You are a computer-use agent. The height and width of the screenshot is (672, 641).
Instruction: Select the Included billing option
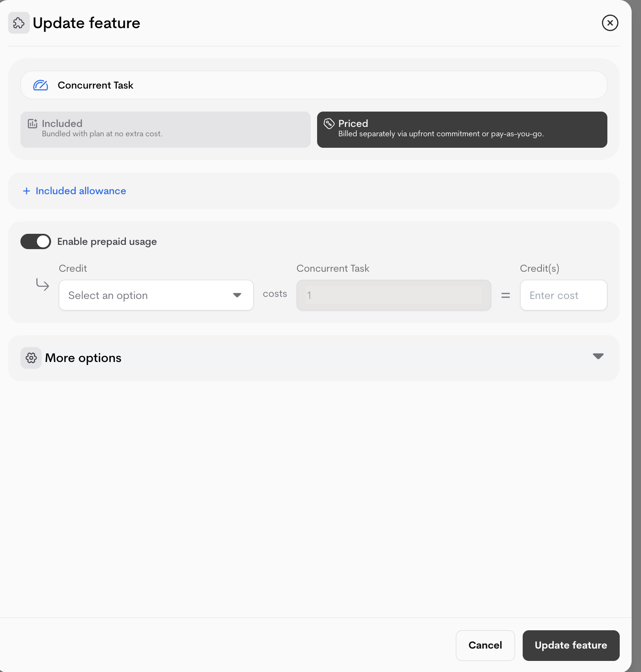[x=165, y=129]
